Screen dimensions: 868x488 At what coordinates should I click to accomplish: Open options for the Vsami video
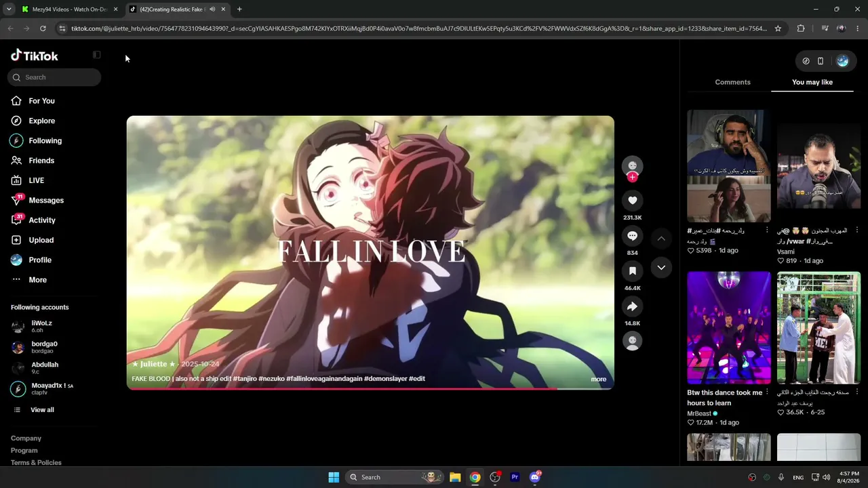click(857, 230)
